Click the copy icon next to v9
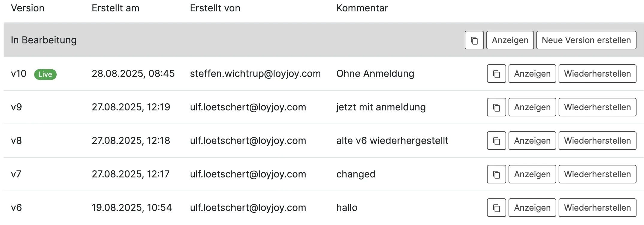Image resolution: width=644 pixels, height=225 pixels. [496, 107]
